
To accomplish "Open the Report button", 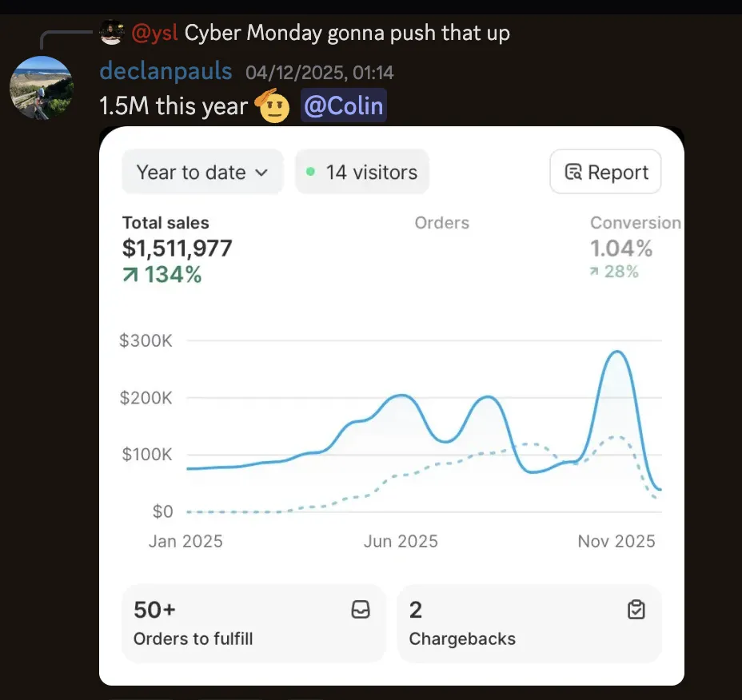I will coord(606,172).
